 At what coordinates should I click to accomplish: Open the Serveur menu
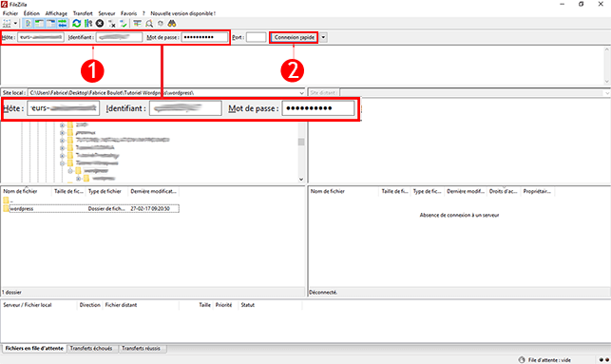tap(106, 13)
